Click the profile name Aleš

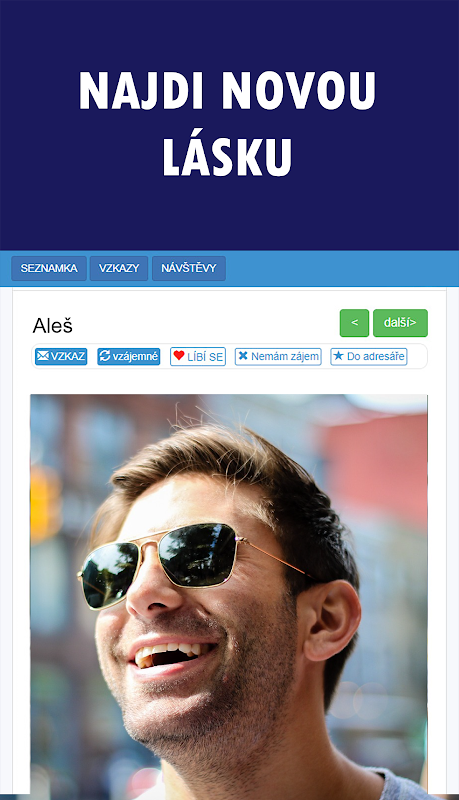point(53,326)
